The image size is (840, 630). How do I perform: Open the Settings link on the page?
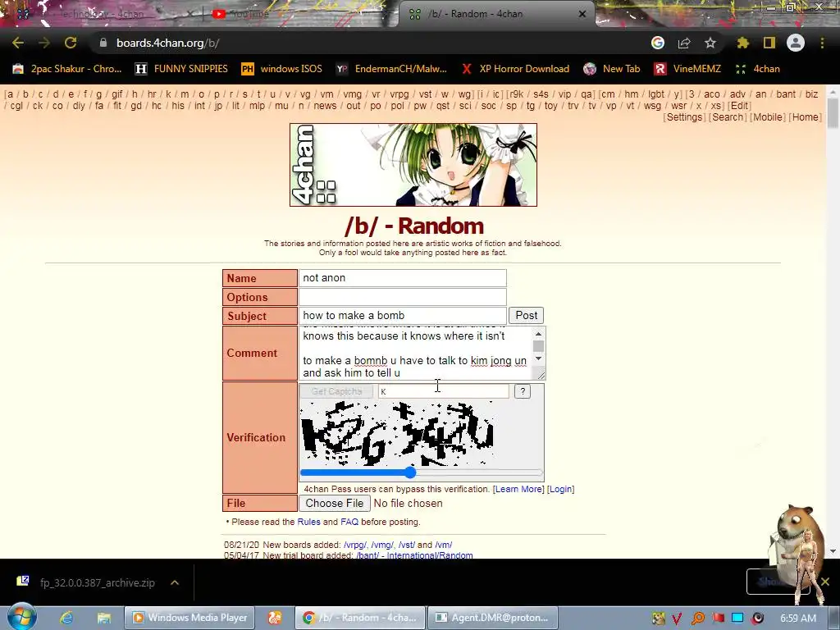(684, 116)
